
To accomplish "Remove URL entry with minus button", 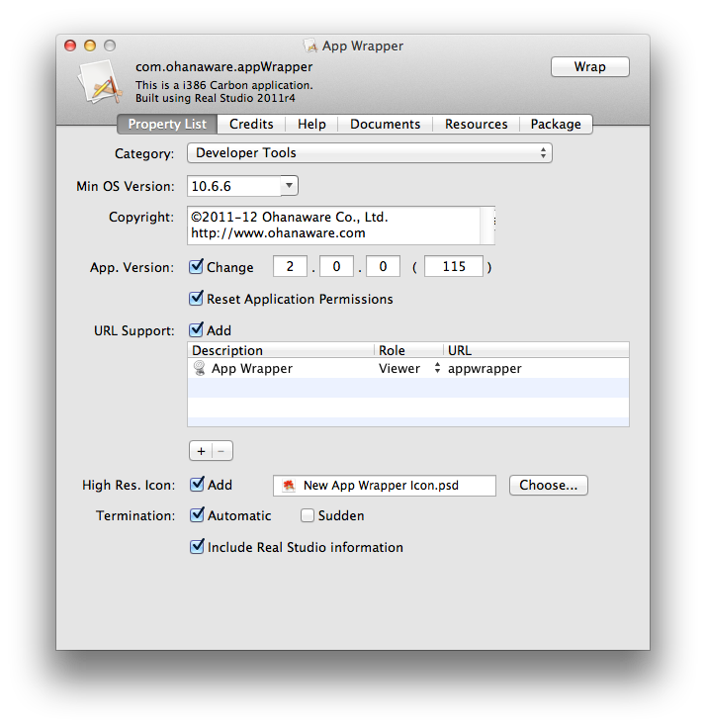I will point(221,451).
